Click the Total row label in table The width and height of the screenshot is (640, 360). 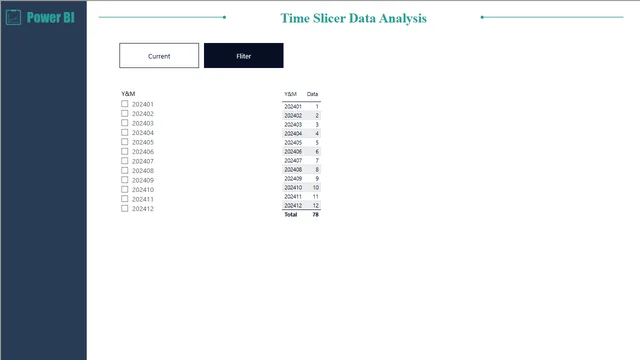tap(291, 214)
